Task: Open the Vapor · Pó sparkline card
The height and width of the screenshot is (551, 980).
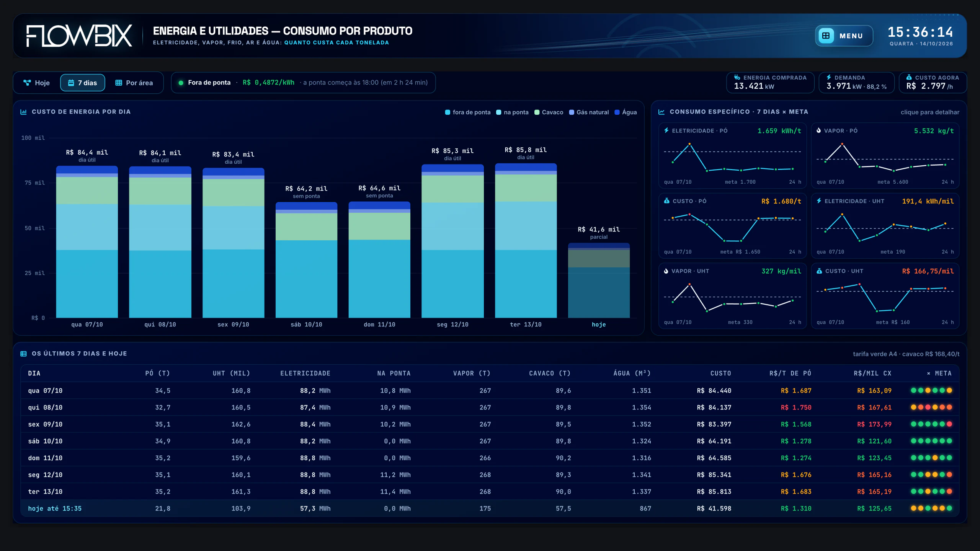Action: 885,156
